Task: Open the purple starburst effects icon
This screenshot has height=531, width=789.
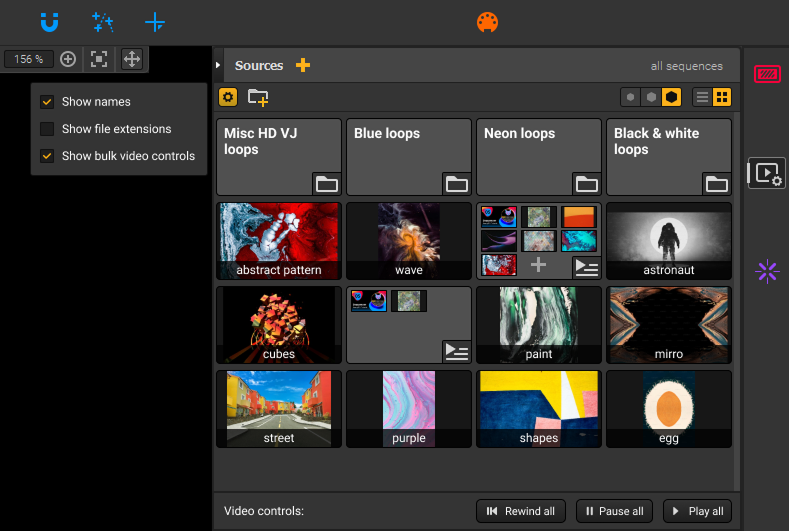Action: [x=767, y=271]
